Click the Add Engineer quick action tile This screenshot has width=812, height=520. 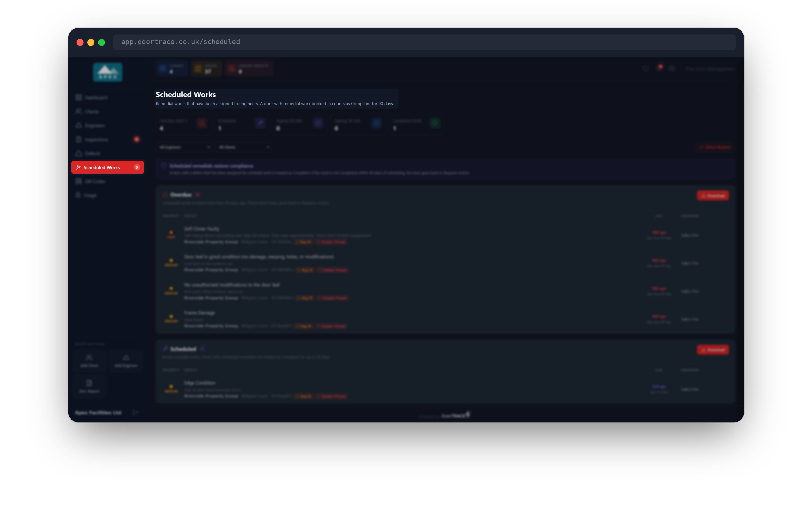[x=126, y=361]
